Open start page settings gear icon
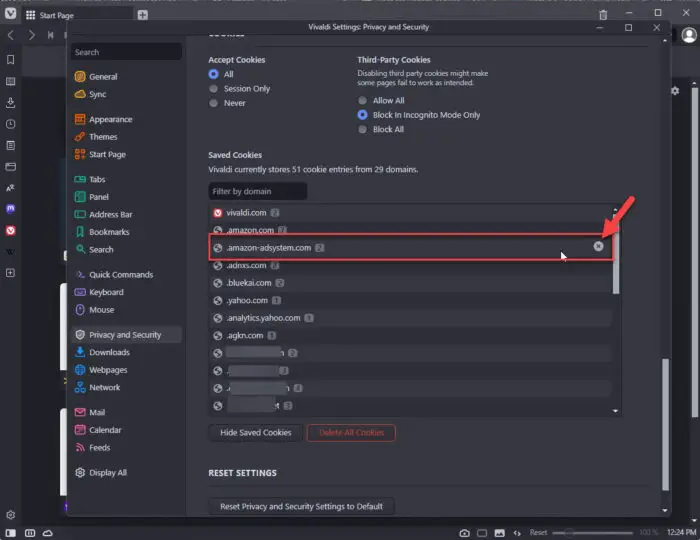Screen dimensions: 700x540 pyautogui.click(x=675, y=91)
